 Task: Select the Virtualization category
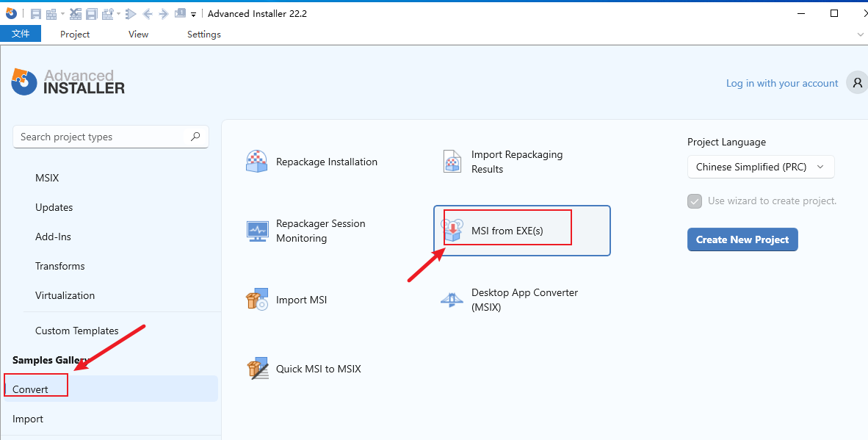tap(65, 295)
